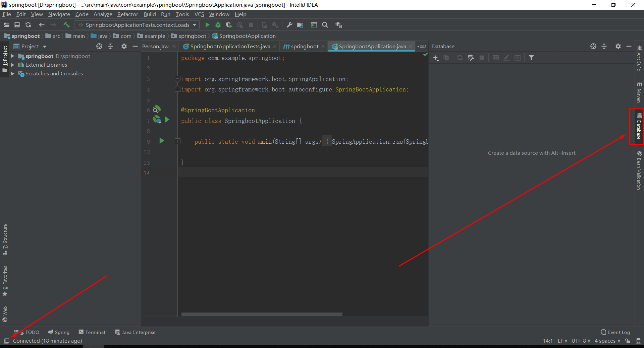644x348 pixels.
Task: Switch to SpringbootApplicationTests.java tab
Action: [x=230, y=46]
